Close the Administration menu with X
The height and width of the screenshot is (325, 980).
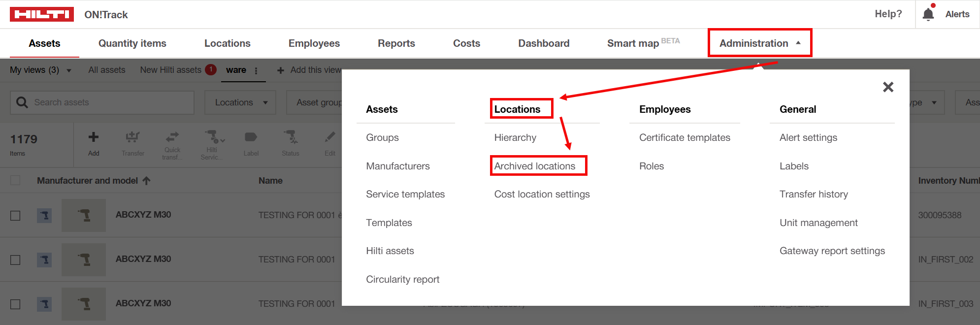pyautogui.click(x=888, y=87)
